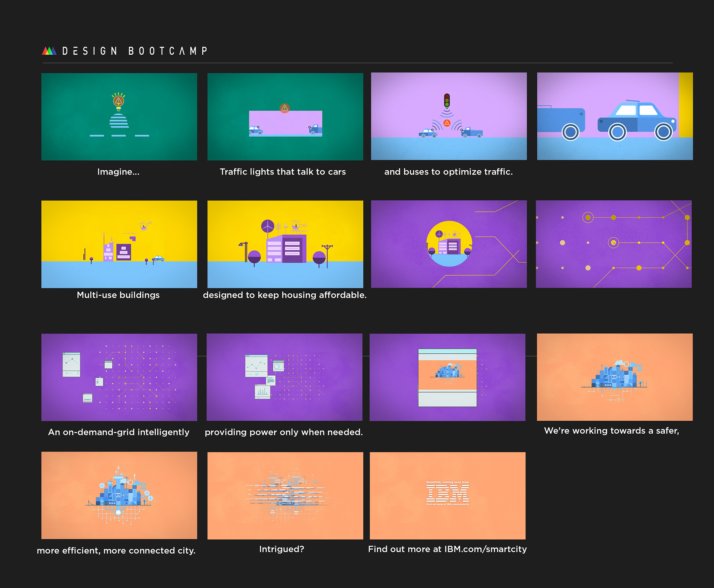Open the purple circuit dots frame
Viewport: 714px width, 588px height.
tap(613, 244)
